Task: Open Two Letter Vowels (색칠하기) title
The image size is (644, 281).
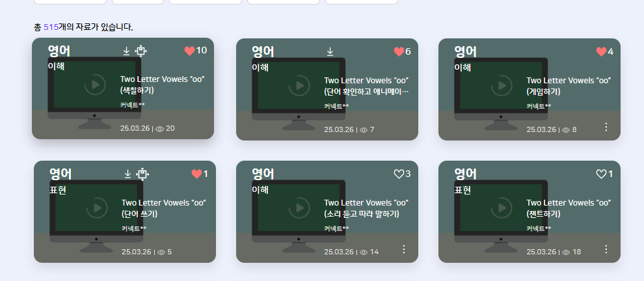Action: (x=162, y=85)
